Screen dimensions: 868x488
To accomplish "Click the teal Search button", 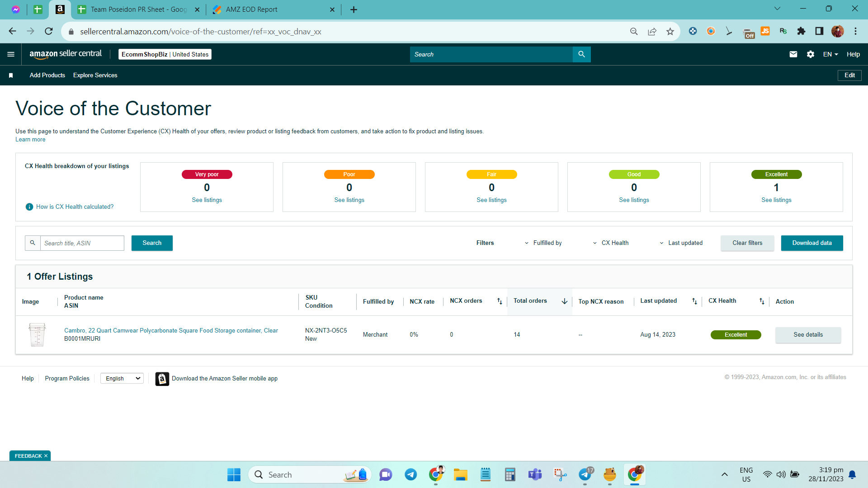I will [x=152, y=243].
